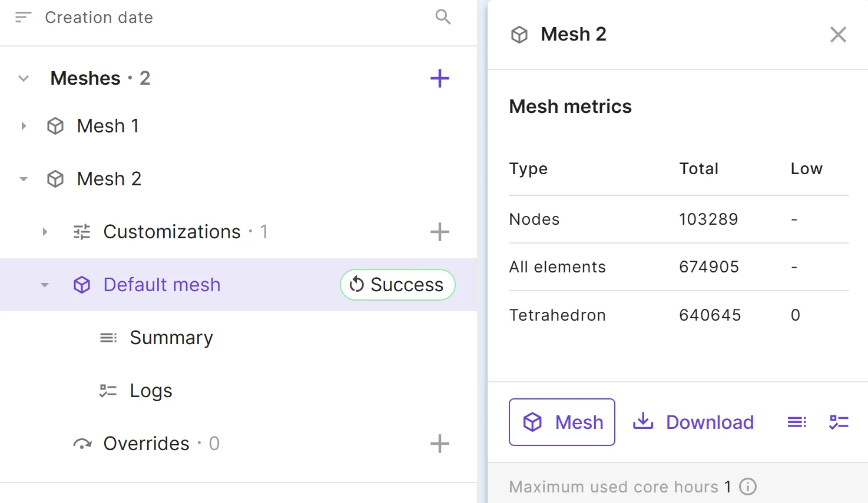Change the Creation date sort option
The height and width of the screenshot is (503, 868).
[98, 17]
